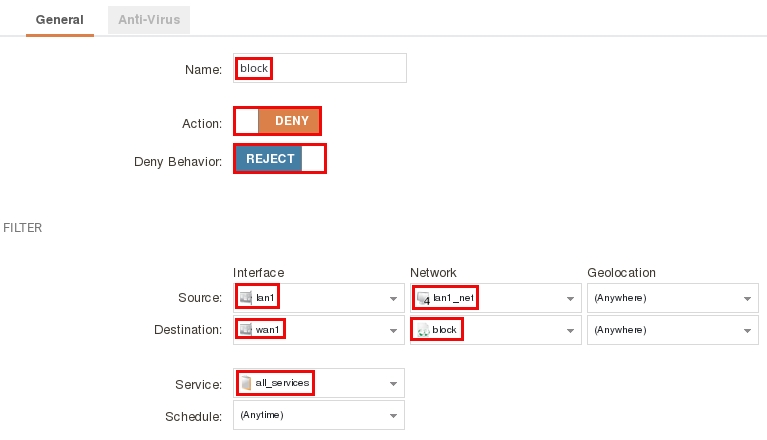
Task: Toggle the Deny Behavior REJECT switch
Action: (269, 159)
